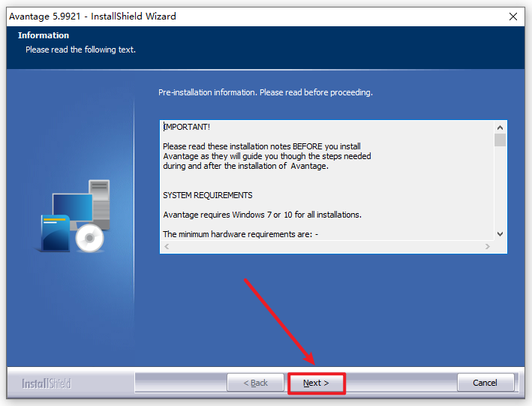The width and height of the screenshot is (532, 406).
Task: Close the InstallShield Wizard window
Action: pos(513,16)
